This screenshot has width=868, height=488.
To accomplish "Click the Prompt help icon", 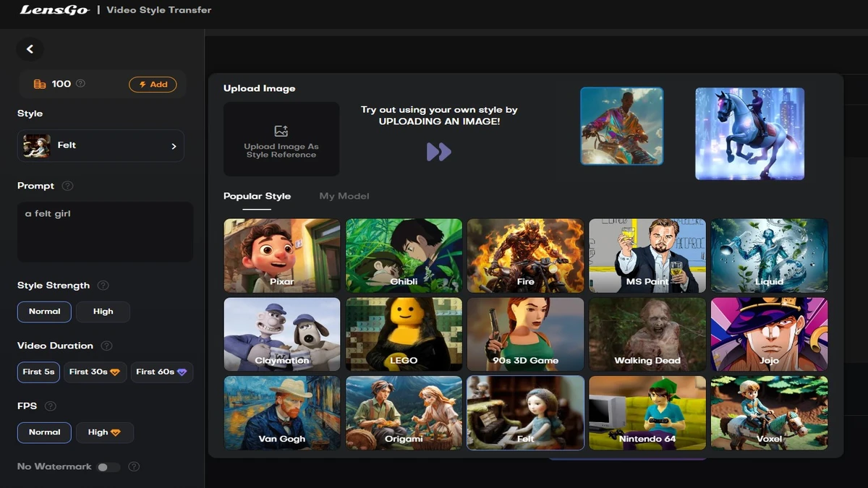I will click(x=67, y=186).
